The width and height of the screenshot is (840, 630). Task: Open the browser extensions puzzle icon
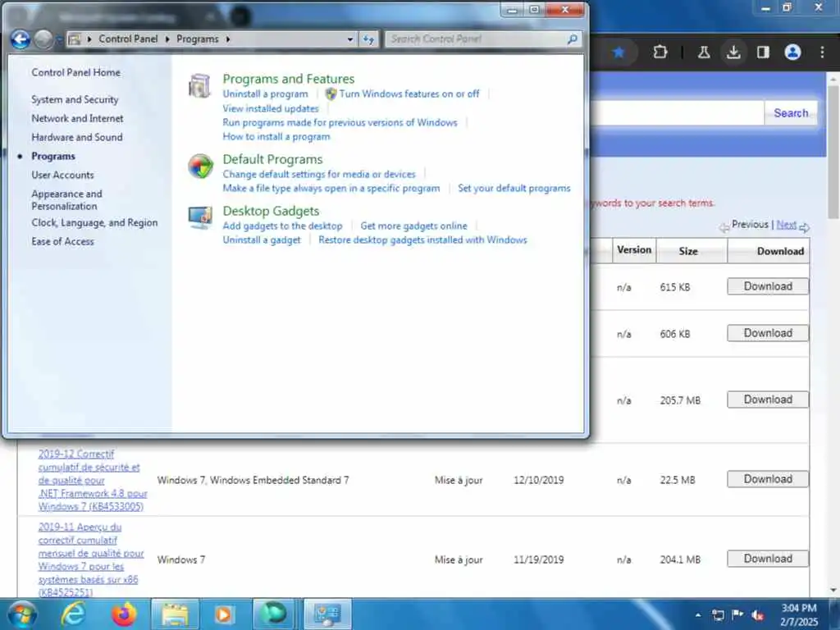[x=660, y=52]
